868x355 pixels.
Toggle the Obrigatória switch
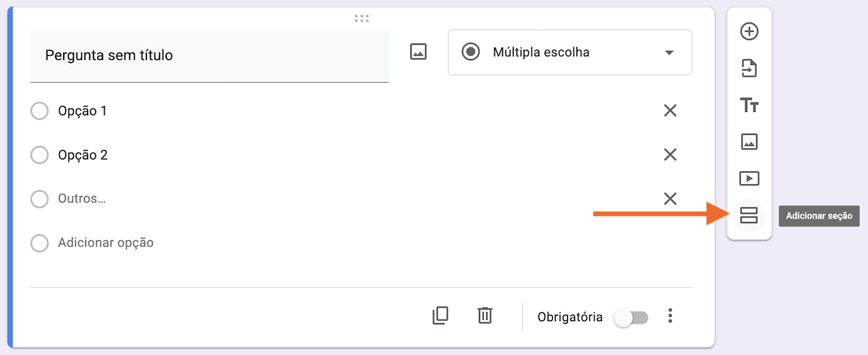(x=631, y=317)
